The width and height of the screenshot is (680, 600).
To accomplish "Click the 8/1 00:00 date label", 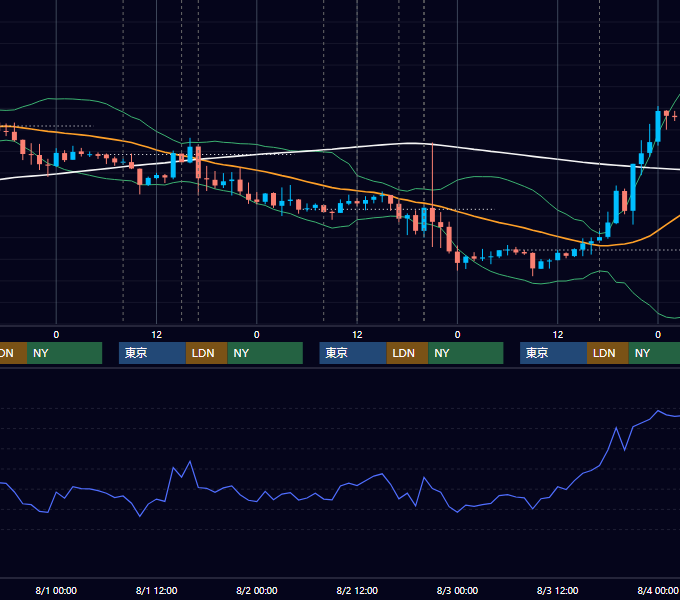I will click(56, 590).
